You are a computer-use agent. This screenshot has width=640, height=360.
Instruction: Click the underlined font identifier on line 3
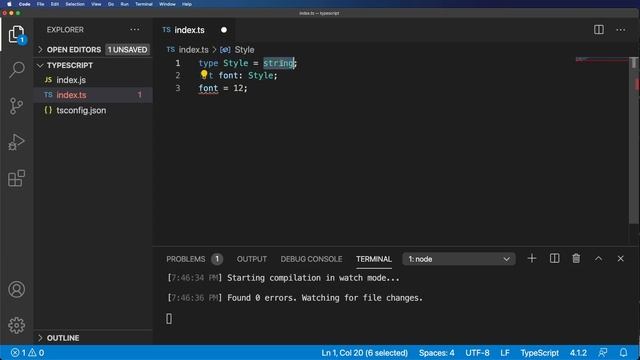[x=208, y=88]
